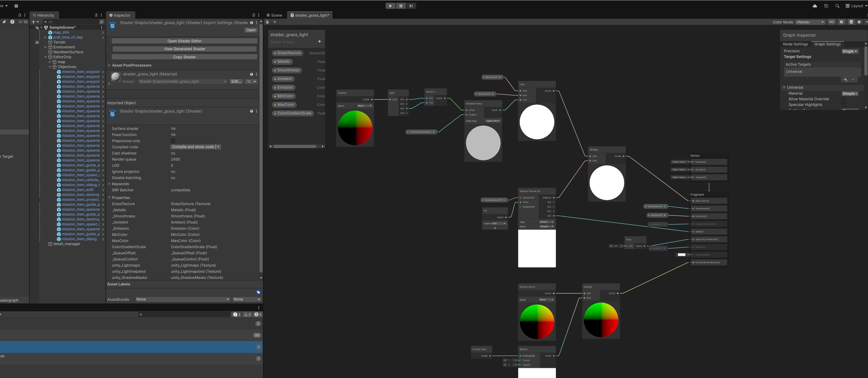868x378 pixels.
Task: Toggle the Main Preview sphere icon
Action: click(x=851, y=22)
